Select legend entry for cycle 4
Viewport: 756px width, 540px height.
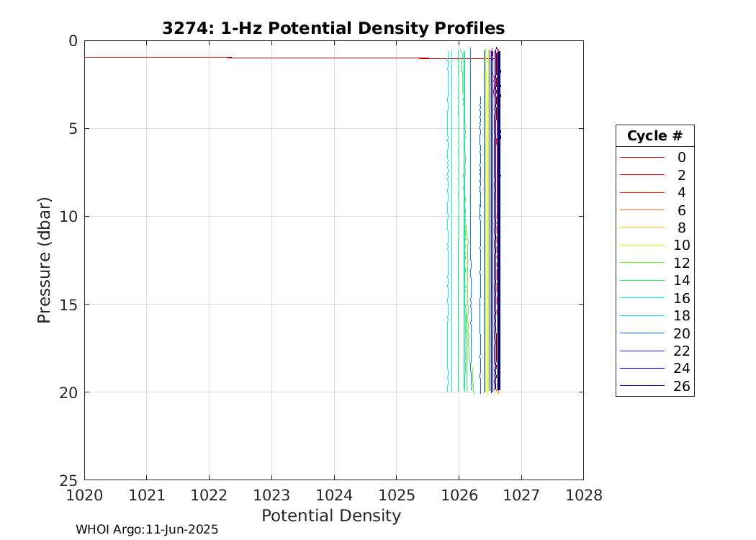(654, 192)
